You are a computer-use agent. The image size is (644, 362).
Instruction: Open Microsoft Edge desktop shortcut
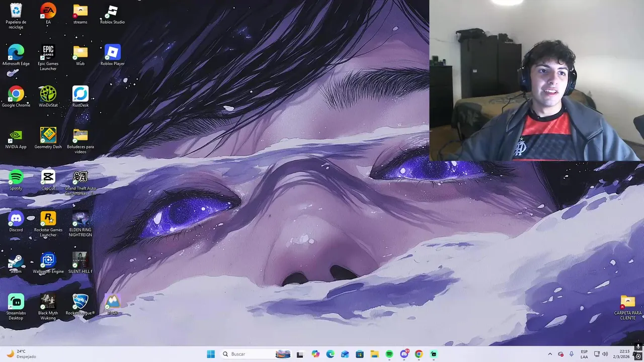pyautogui.click(x=16, y=55)
